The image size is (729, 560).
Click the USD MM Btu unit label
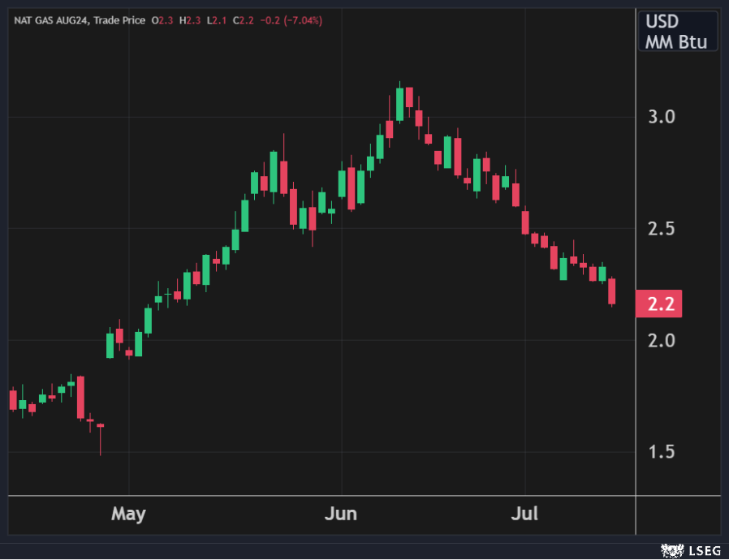(677, 32)
